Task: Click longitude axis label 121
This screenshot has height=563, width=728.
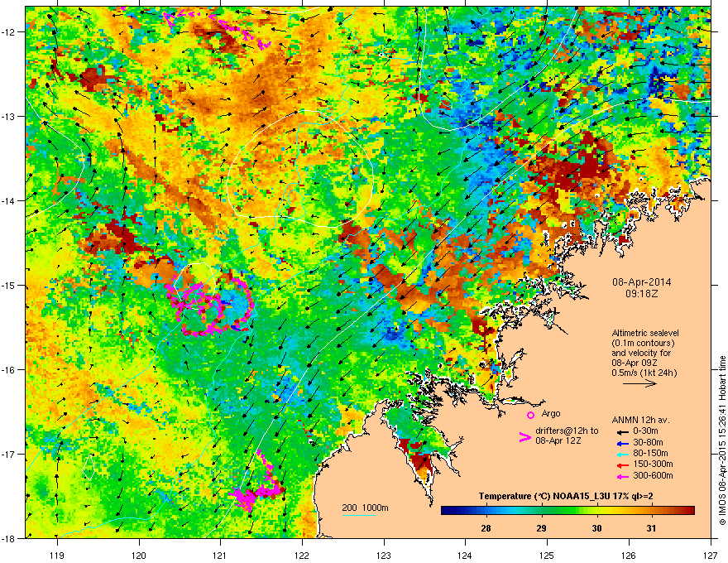Action: click(x=221, y=555)
